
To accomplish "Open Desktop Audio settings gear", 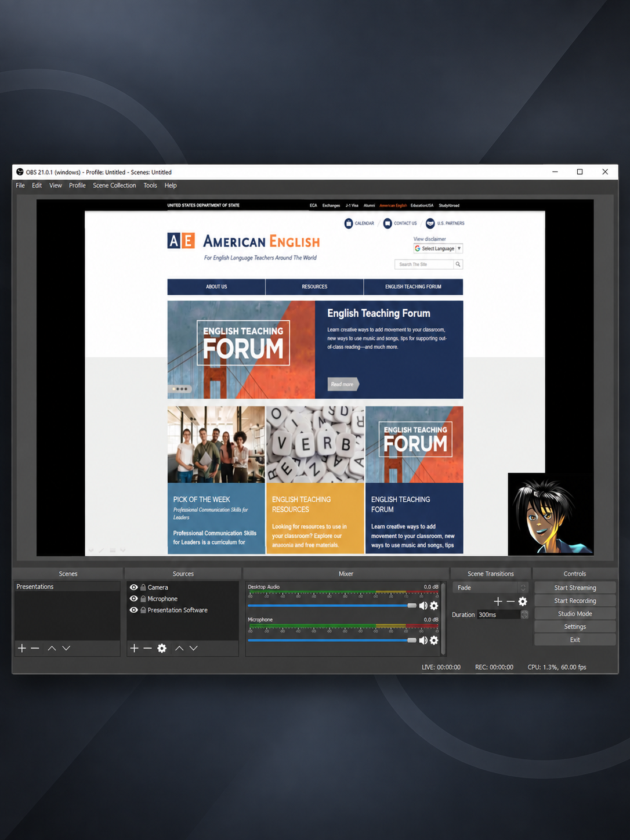I will click(434, 606).
